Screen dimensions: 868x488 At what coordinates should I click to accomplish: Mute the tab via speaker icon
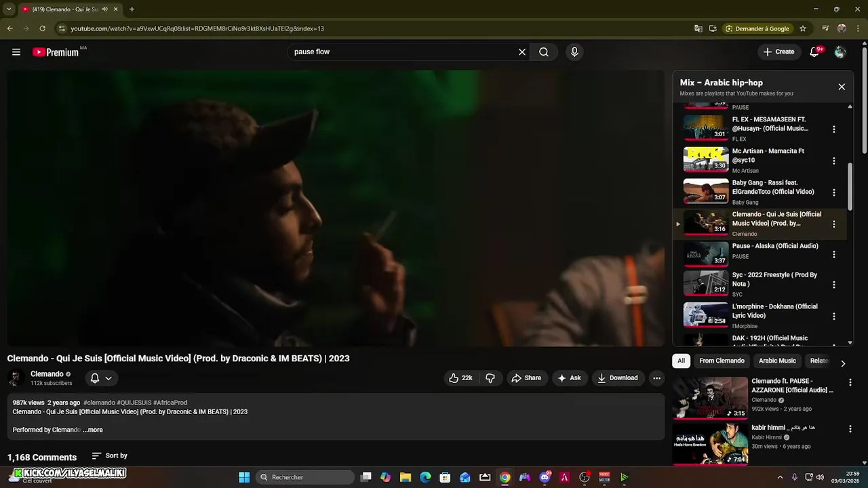[104, 9]
